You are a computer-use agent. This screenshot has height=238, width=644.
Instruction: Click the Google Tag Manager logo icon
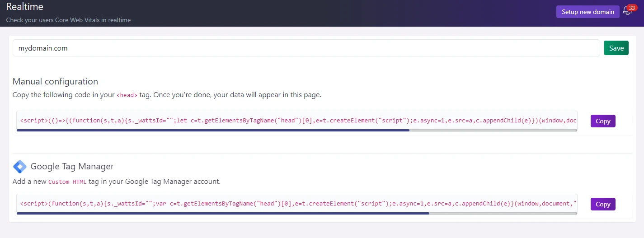20,167
